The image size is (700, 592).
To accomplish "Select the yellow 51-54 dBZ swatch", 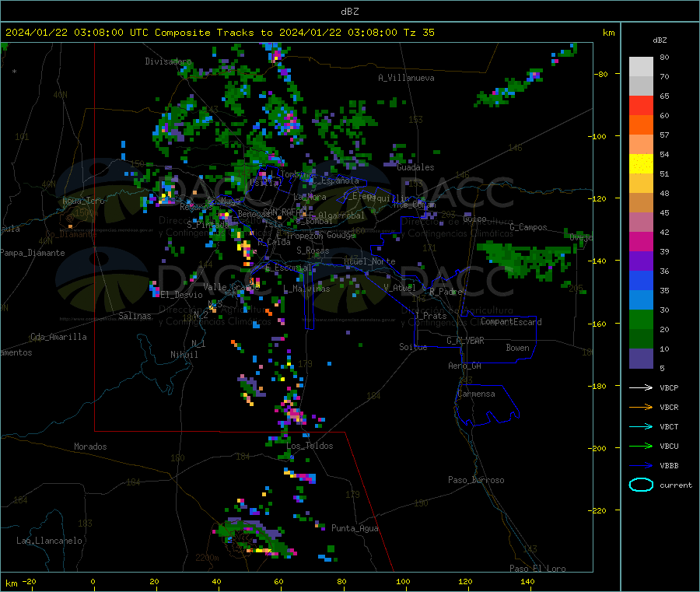I will tap(641, 164).
